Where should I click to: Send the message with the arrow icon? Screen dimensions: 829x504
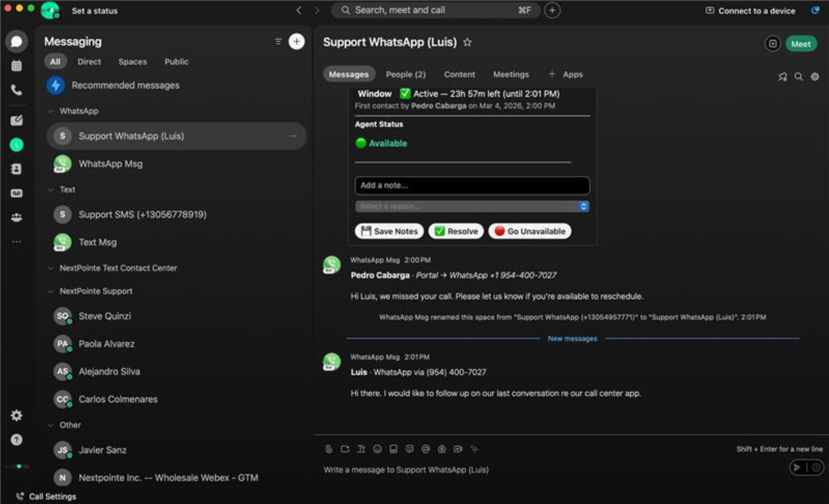point(797,468)
